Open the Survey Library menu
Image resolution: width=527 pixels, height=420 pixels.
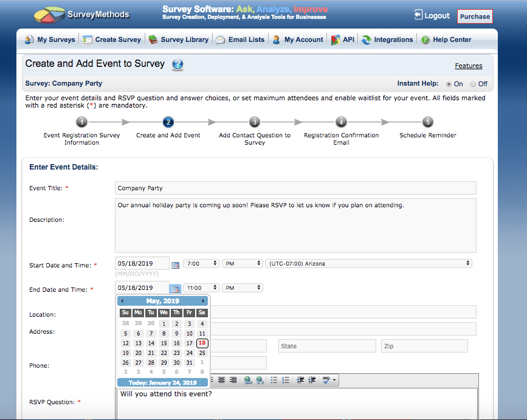pyautogui.click(x=179, y=40)
